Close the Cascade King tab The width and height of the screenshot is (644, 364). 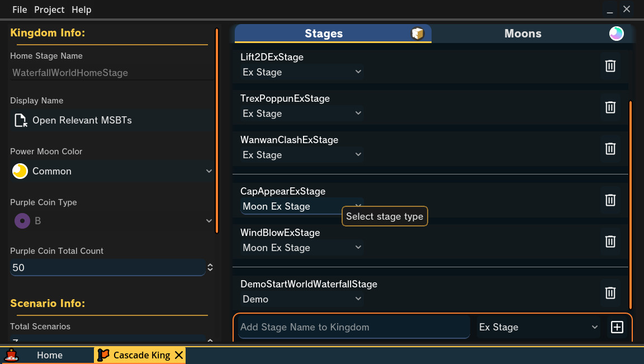[x=178, y=354]
